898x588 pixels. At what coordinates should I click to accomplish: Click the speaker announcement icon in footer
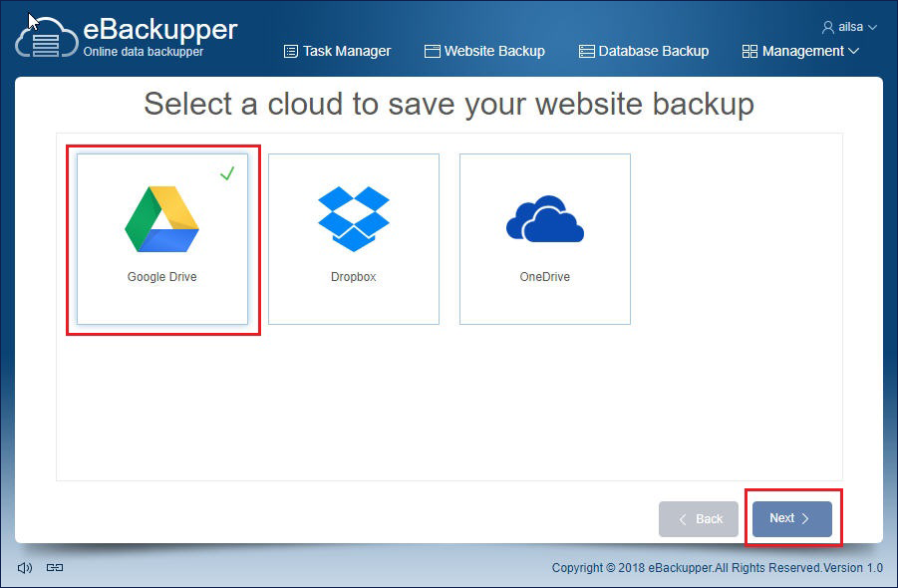pyautogui.click(x=25, y=567)
